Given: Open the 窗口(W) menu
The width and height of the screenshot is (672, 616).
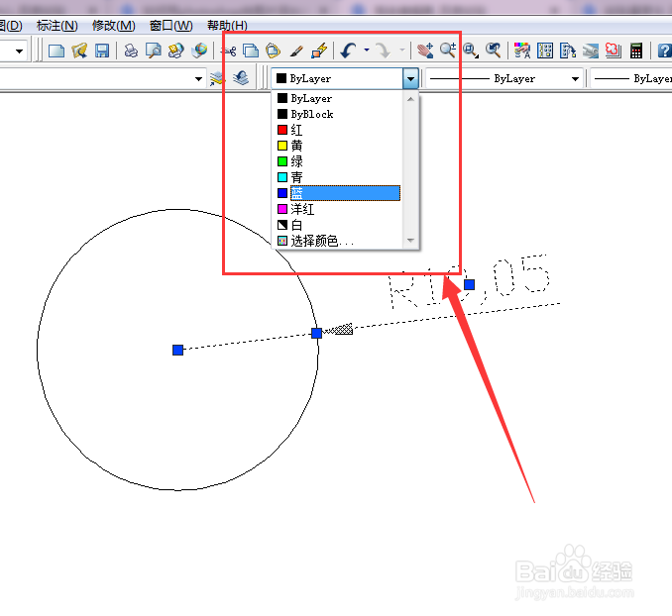Looking at the screenshot, I should point(171,26).
